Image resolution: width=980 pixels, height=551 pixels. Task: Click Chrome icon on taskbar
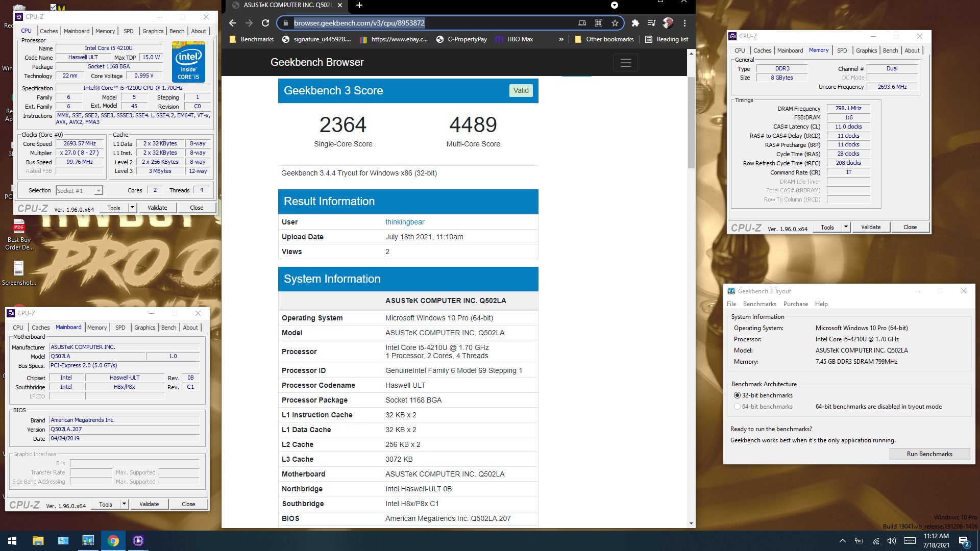113,541
